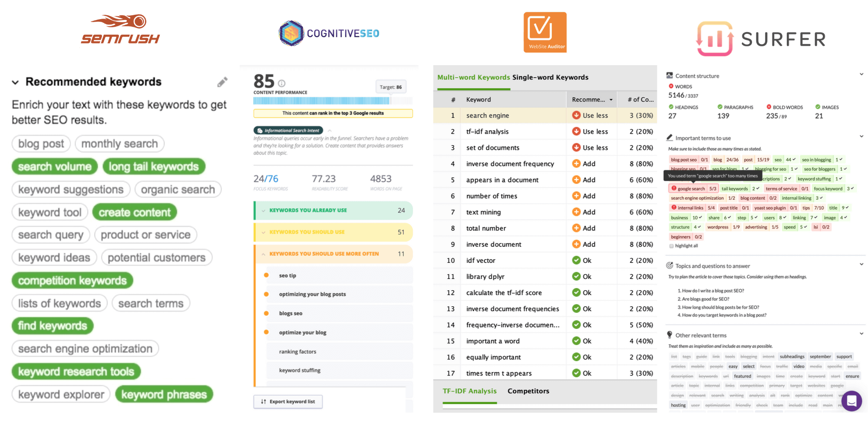Click the green tail keywords chip
Screen dimensions: 868x434
point(740,189)
